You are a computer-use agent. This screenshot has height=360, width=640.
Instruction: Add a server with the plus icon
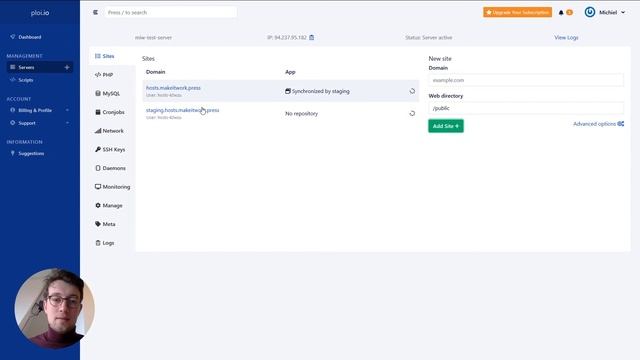(x=67, y=67)
